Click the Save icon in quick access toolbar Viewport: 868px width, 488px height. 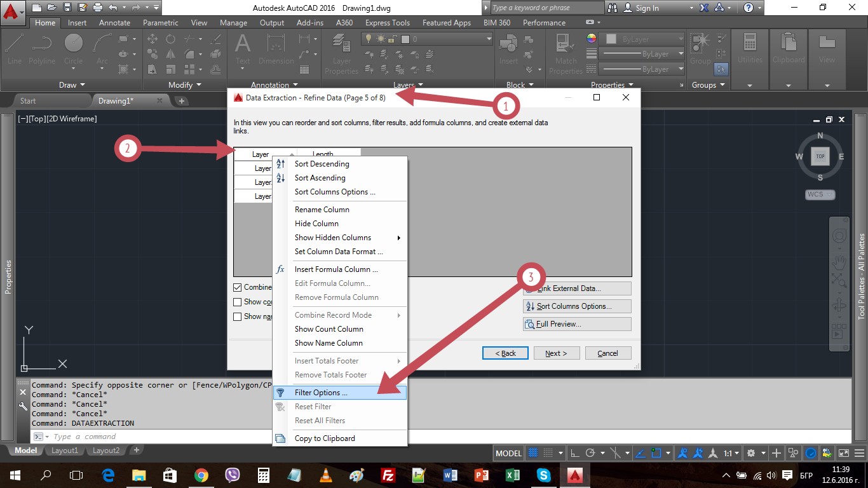(x=67, y=8)
